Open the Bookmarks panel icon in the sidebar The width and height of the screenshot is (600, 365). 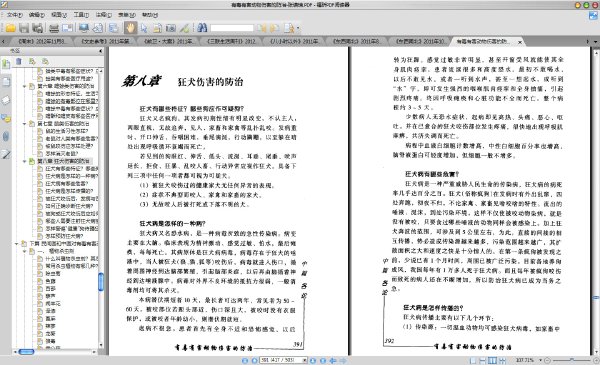6,64
